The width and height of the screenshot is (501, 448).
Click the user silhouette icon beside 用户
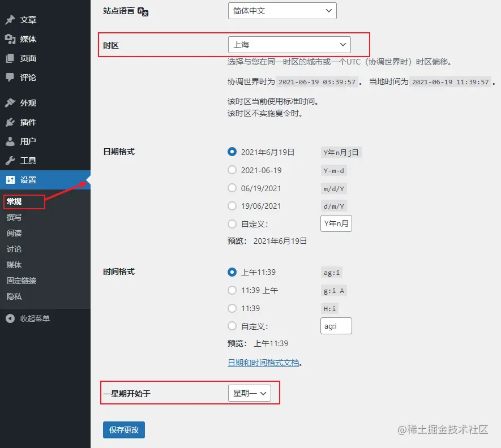click(10, 141)
